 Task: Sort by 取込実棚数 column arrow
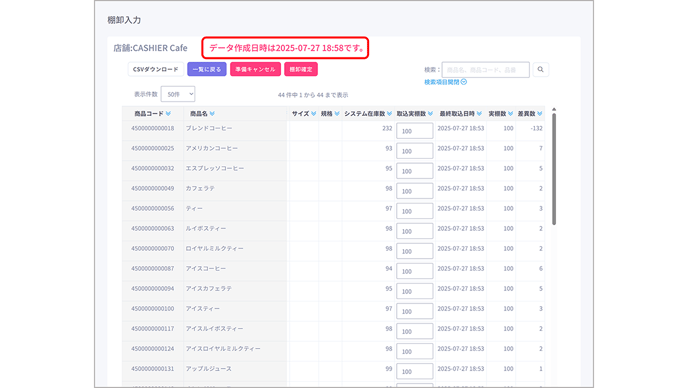[430, 114]
